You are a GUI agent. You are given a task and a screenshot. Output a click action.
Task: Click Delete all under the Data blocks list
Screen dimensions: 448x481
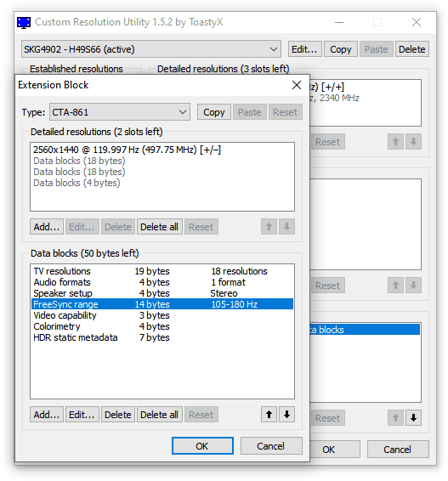[160, 415]
